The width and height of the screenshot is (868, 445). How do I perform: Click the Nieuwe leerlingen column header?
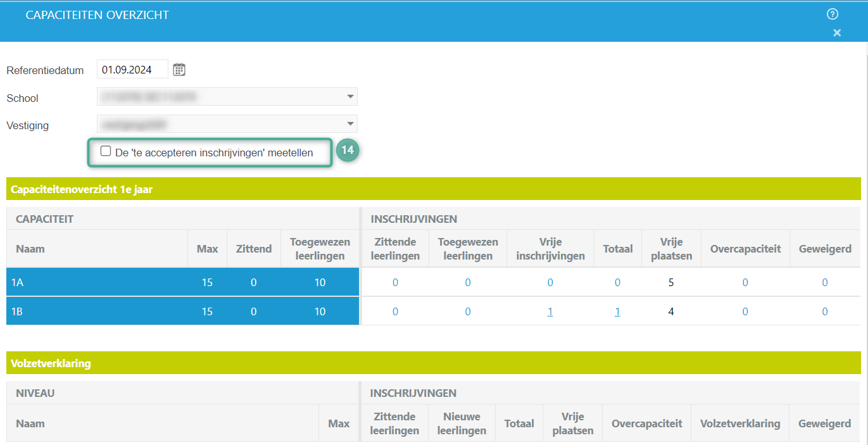[x=462, y=423]
